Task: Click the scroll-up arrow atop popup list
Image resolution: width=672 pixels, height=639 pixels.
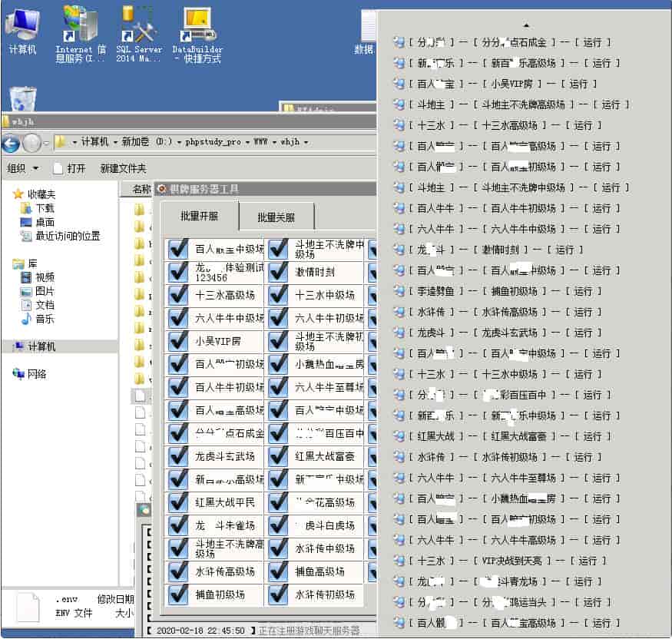Action: (x=526, y=25)
